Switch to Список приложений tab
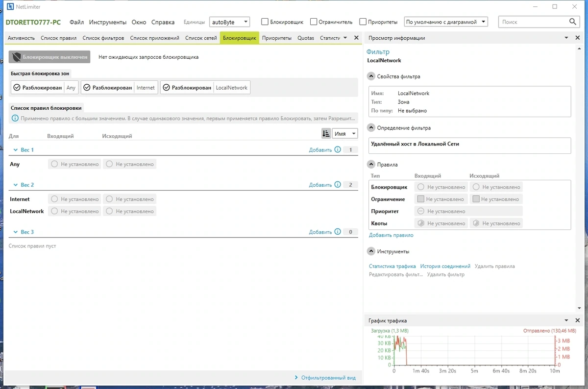The image size is (588, 389). [x=155, y=38]
